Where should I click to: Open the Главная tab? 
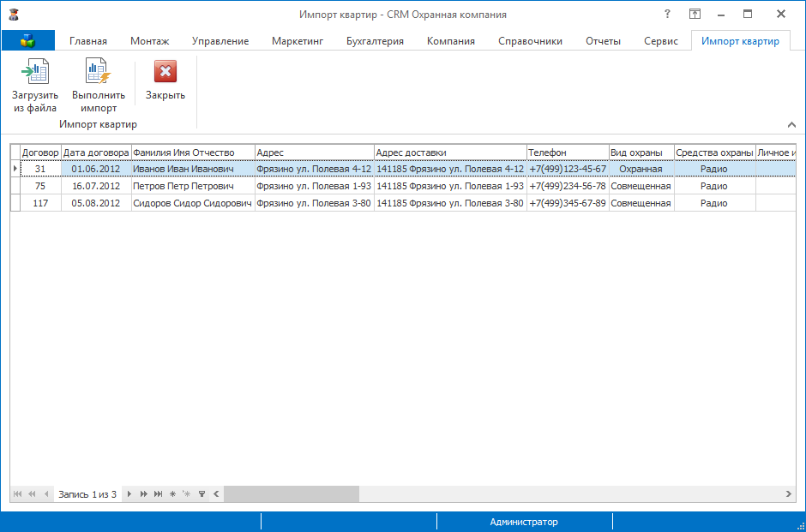(88, 41)
